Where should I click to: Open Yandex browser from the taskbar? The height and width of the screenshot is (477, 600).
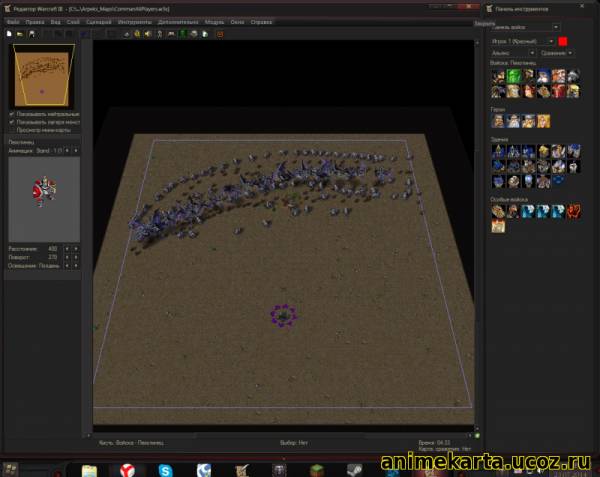click(x=127, y=470)
